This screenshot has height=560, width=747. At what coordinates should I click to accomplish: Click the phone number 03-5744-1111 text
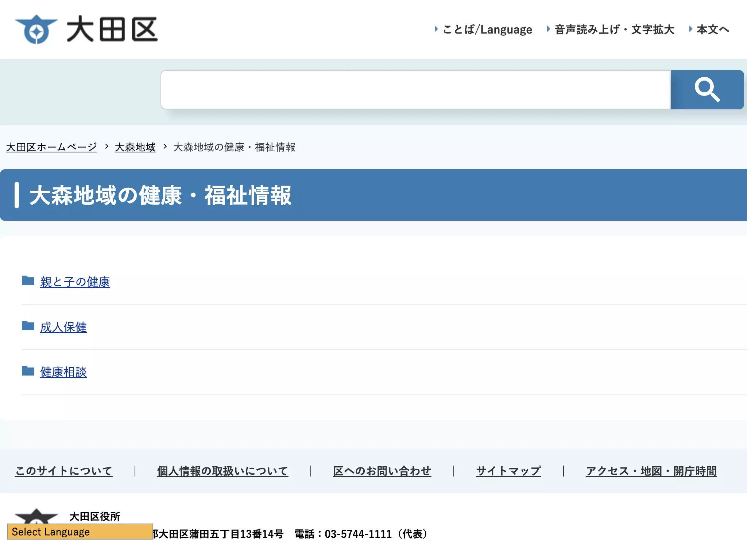[x=358, y=534]
